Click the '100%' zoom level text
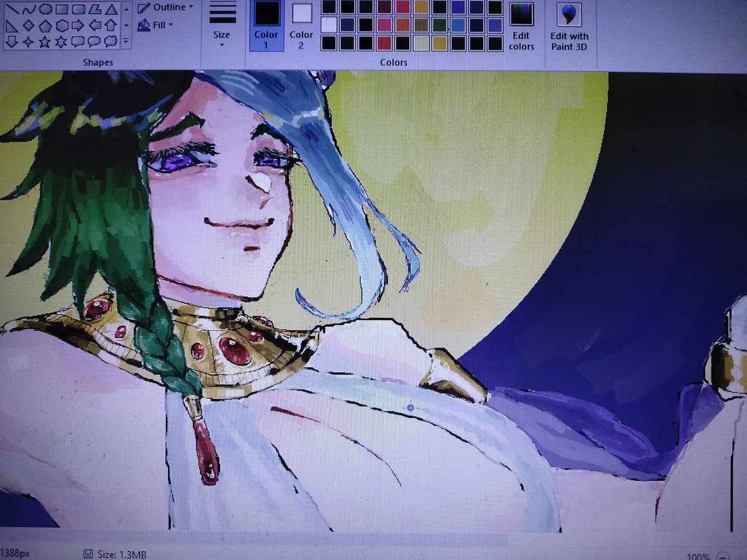Viewport: 747px width, 560px height. [x=698, y=556]
